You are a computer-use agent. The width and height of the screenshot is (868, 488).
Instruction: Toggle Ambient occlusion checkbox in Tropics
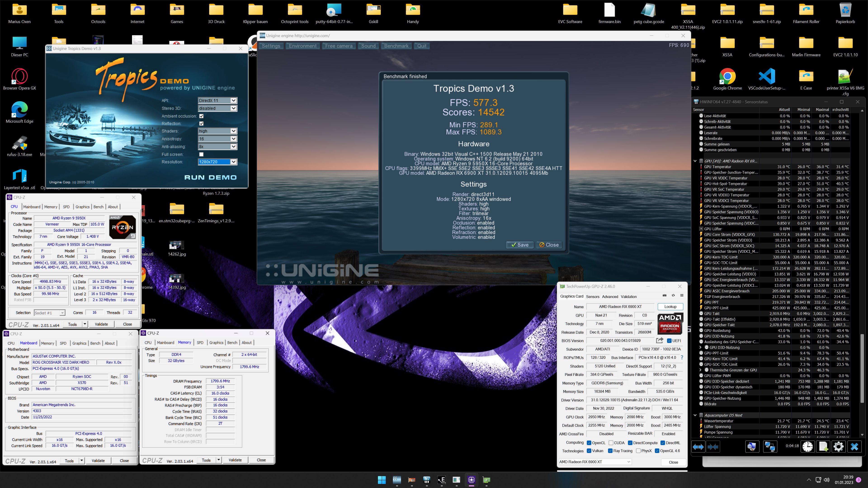[x=201, y=116]
